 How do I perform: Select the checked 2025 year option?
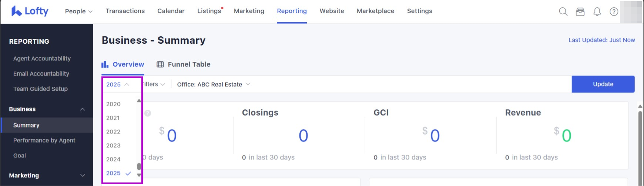[x=114, y=173]
